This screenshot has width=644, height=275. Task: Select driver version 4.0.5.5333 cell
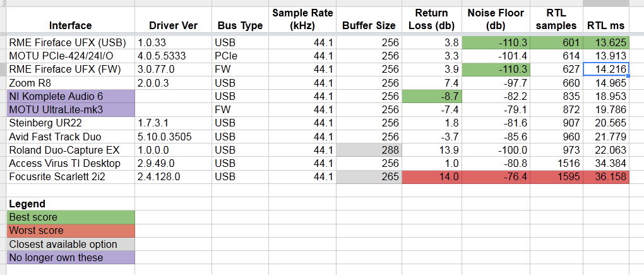click(174, 56)
